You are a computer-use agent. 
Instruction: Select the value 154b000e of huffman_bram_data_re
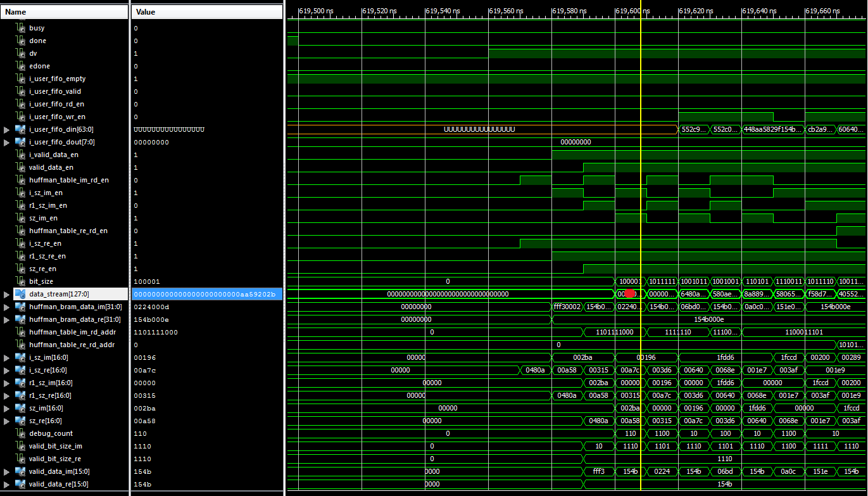tap(151, 319)
